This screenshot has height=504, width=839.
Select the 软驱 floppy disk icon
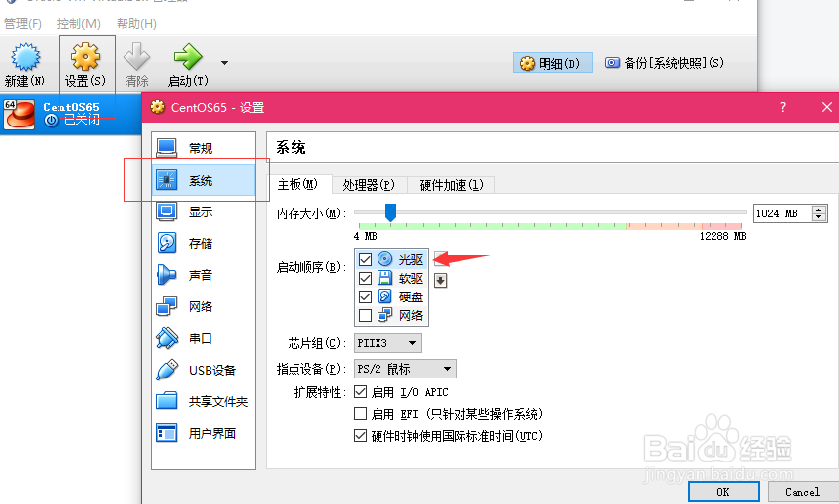pyautogui.click(x=384, y=278)
